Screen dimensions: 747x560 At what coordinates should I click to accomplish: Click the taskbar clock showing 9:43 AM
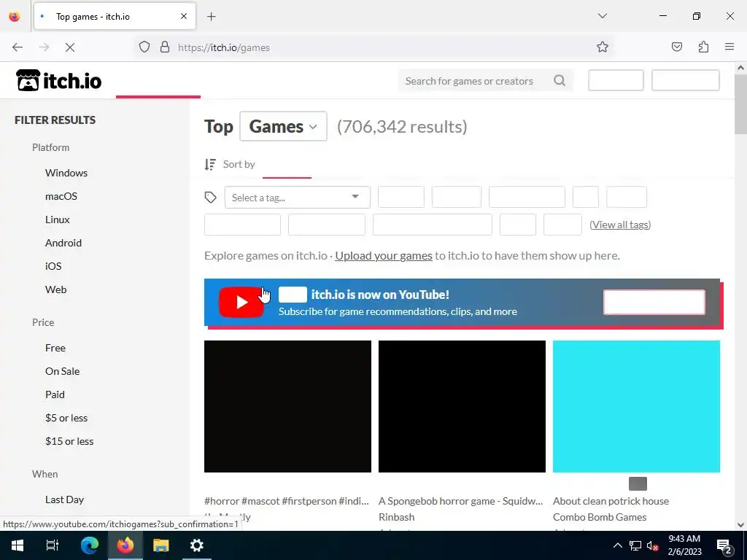coord(684,545)
